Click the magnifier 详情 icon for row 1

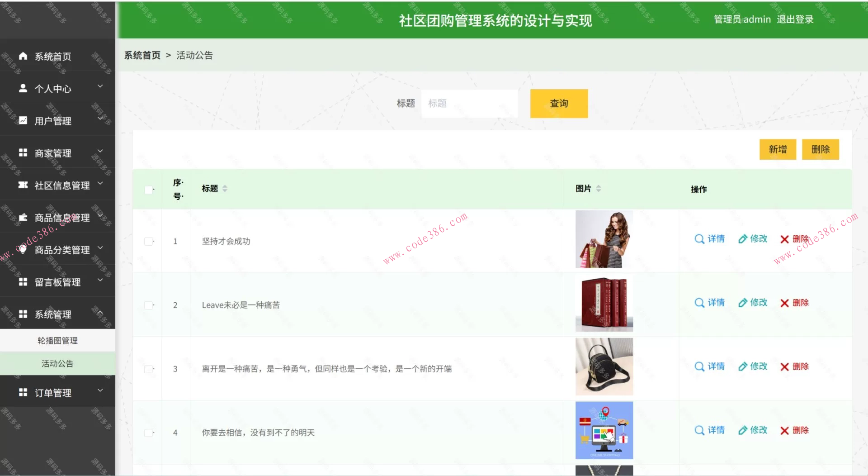pos(699,239)
